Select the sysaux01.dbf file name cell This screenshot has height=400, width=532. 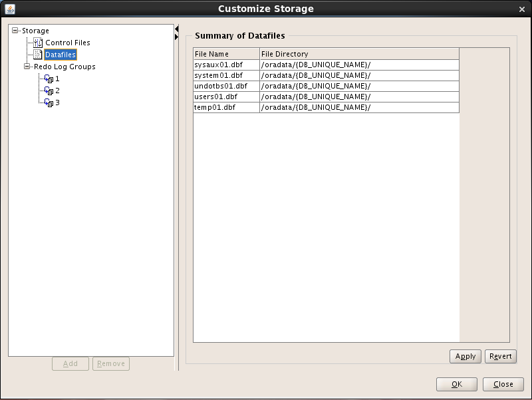226,65
